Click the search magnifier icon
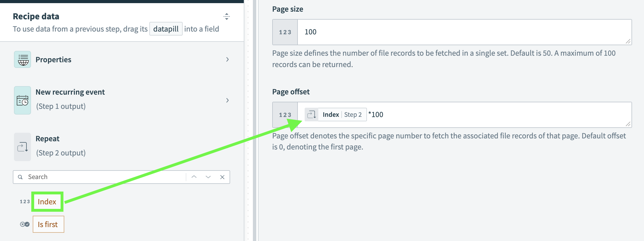This screenshot has height=241, width=644. click(x=20, y=177)
